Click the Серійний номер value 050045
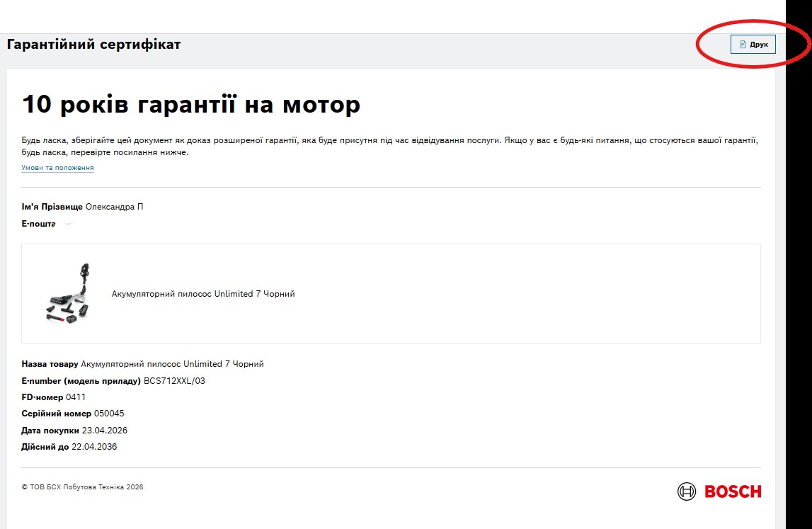The width and height of the screenshot is (812, 529). click(109, 414)
